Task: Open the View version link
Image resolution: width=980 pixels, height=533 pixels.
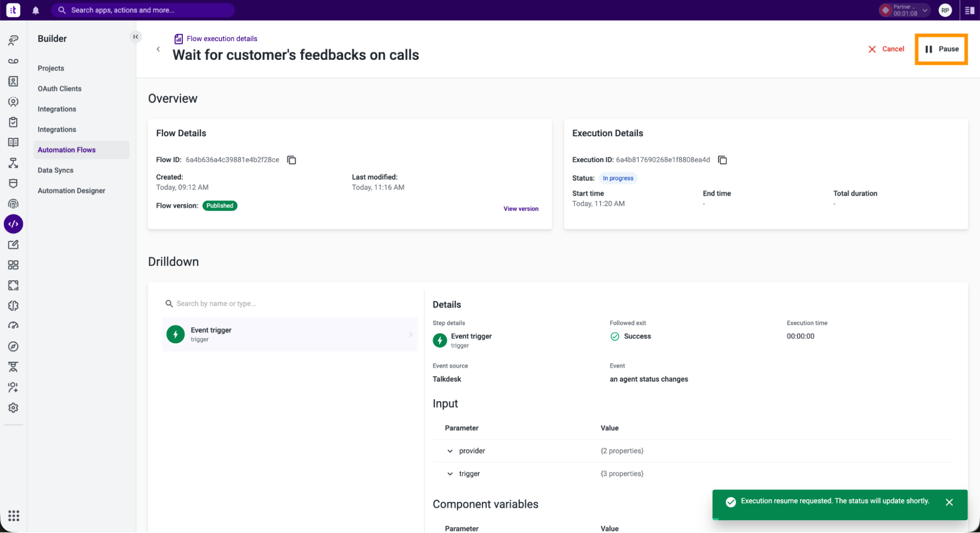Action: point(521,209)
